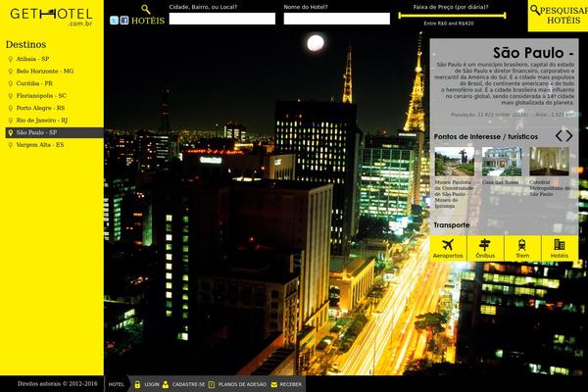Open the Hotéis building icon tile

[560, 248]
